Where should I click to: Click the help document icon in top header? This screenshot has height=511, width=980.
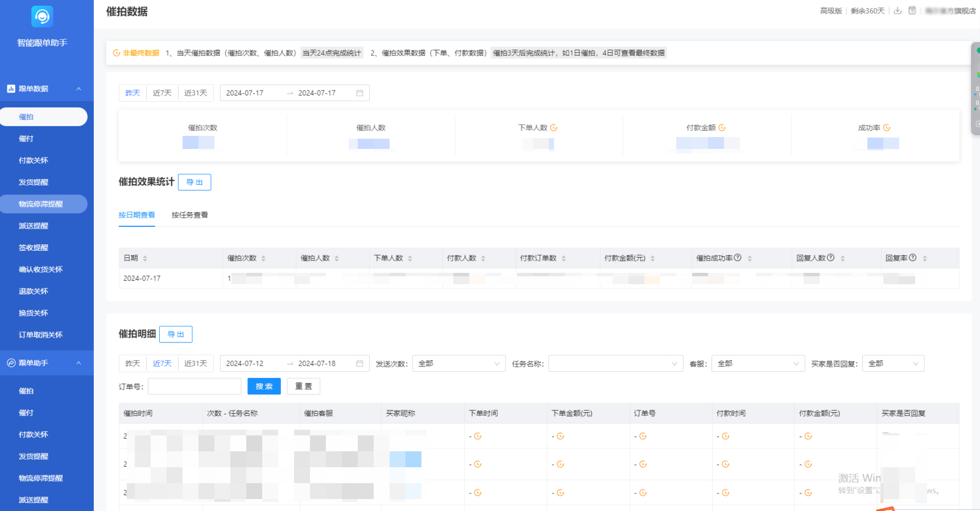(x=912, y=11)
